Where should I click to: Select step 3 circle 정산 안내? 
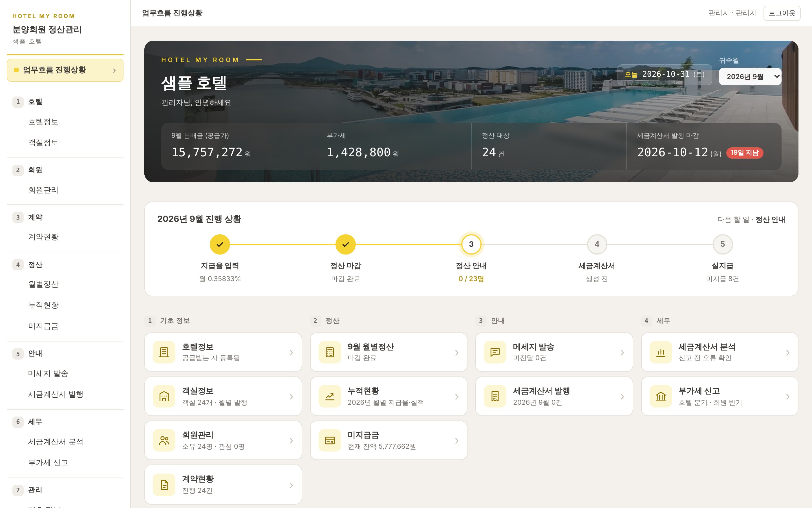[x=471, y=244]
